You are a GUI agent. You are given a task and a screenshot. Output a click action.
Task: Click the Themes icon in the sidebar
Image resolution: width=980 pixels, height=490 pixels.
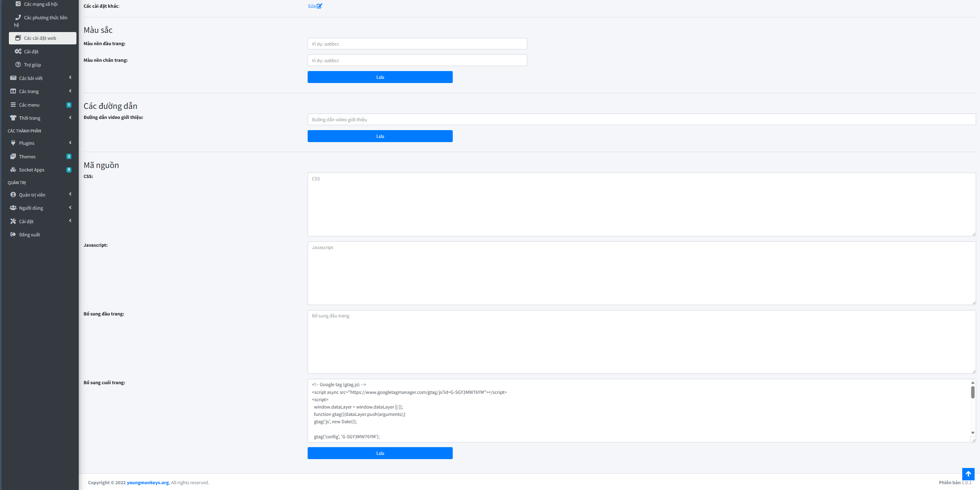coord(13,156)
